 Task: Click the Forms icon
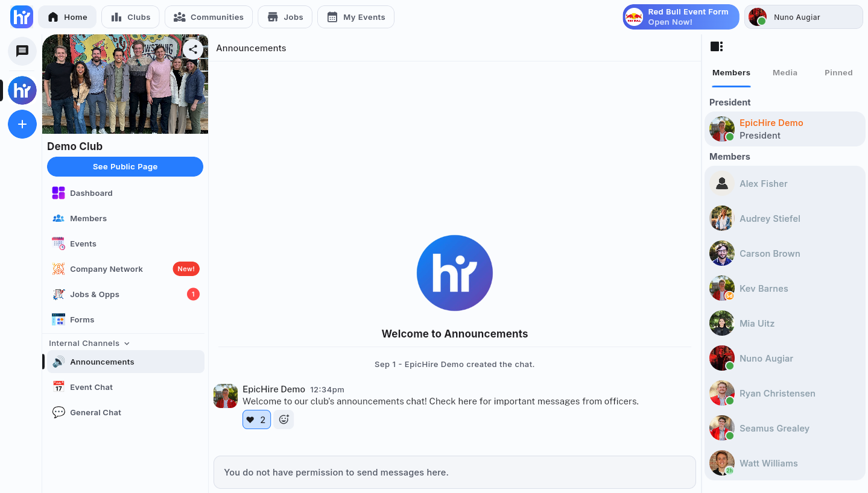tap(59, 319)
